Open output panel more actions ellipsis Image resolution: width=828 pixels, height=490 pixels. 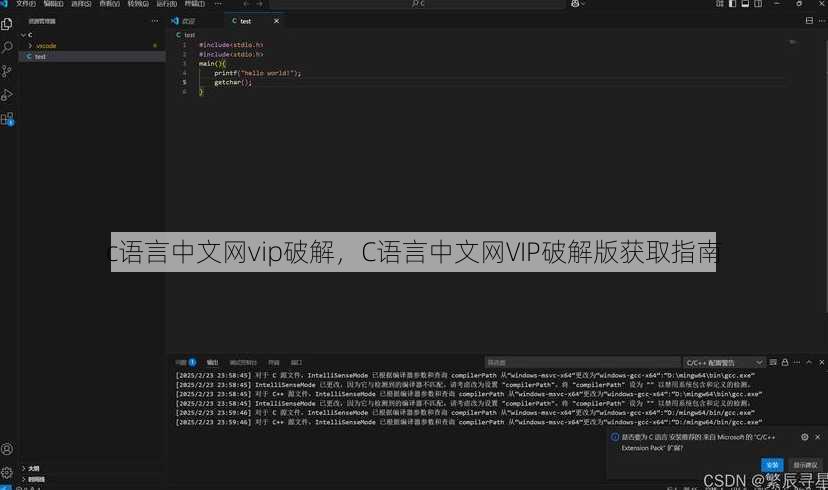[797, 362]
